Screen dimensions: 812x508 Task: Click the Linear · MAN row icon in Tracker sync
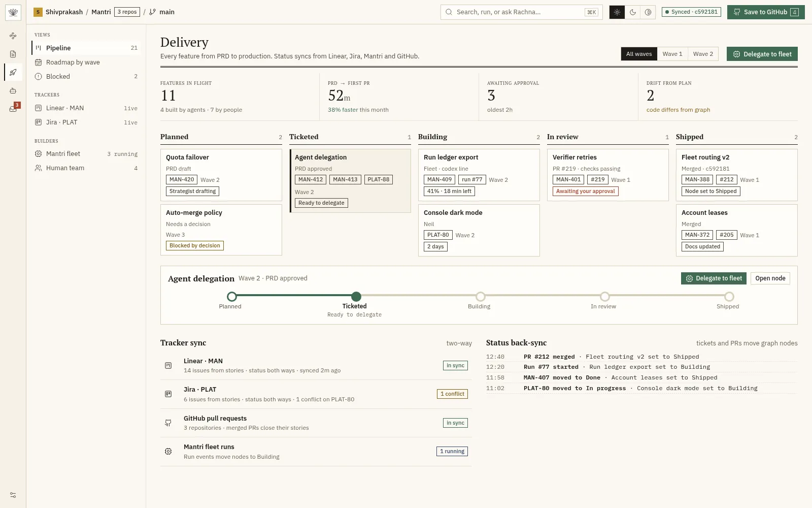[x=168, y=365]
